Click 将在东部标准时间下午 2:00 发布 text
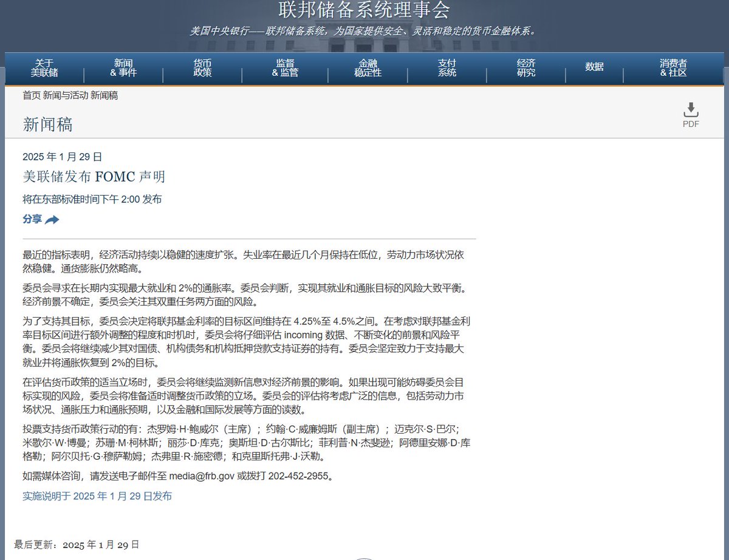 point(92,199)
